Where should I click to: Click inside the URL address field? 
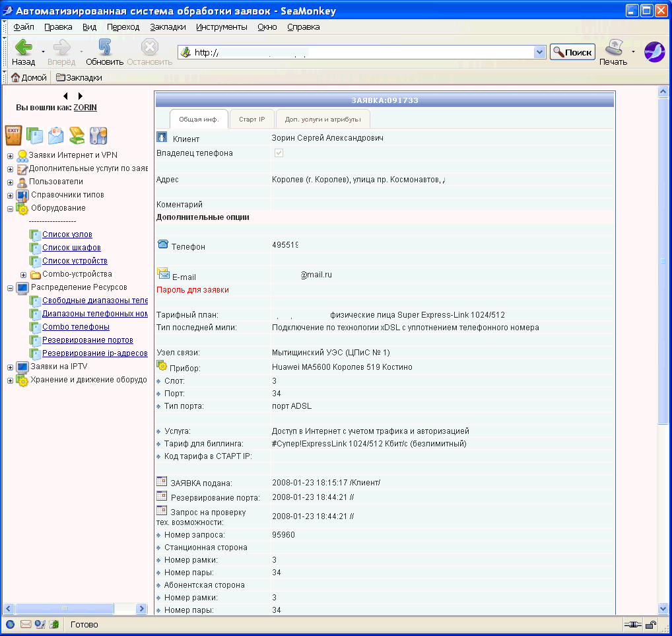[x=363, y=51]
